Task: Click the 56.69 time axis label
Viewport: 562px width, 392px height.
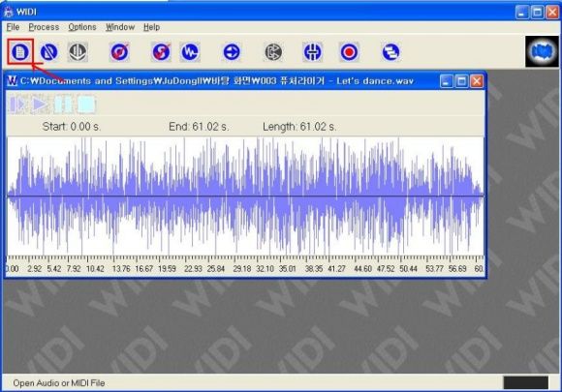Action: tap(457, 268)
